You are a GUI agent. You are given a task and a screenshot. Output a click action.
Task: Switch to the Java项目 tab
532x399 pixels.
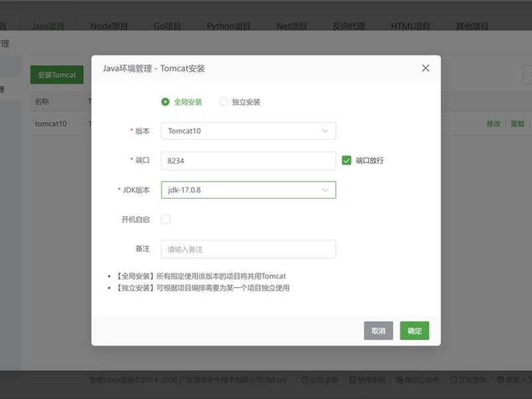(48, 26)
